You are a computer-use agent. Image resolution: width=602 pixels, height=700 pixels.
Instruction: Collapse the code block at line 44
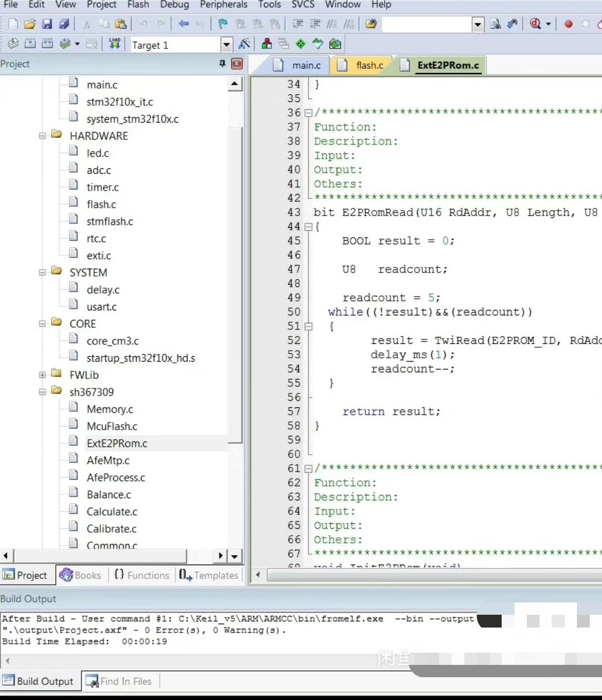[308, 227]
